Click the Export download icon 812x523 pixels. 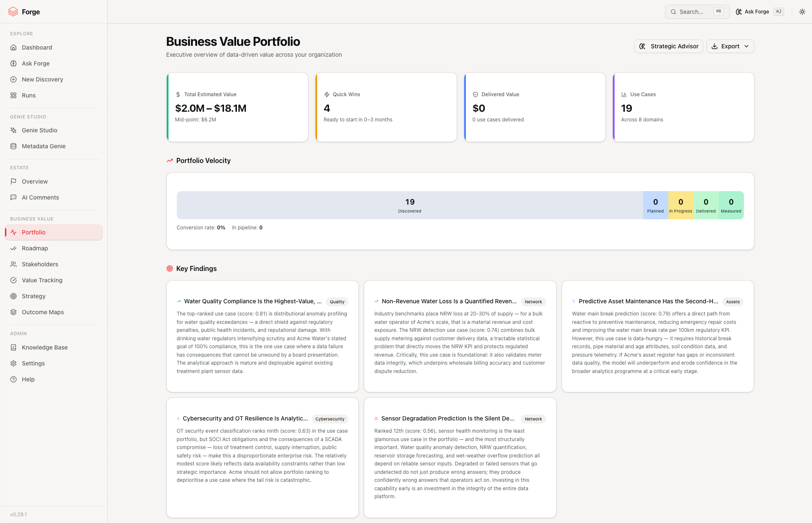pos(714,46)
